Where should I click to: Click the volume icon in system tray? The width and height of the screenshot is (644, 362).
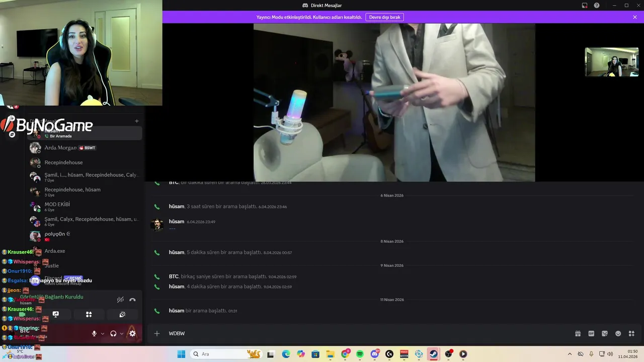(610, 354)
